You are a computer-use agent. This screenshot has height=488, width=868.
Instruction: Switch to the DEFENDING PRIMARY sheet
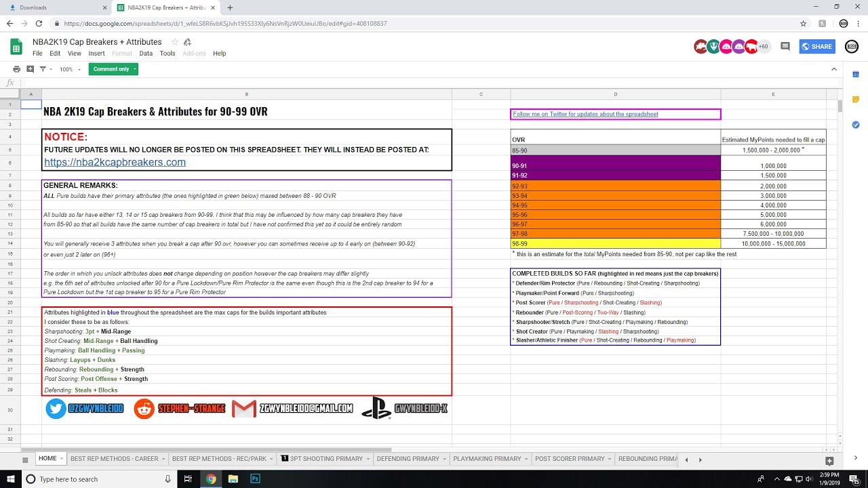(408, 459)
